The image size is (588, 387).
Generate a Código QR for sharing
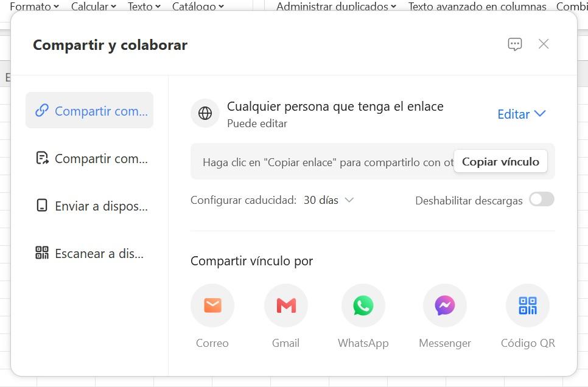click(527, 305)
